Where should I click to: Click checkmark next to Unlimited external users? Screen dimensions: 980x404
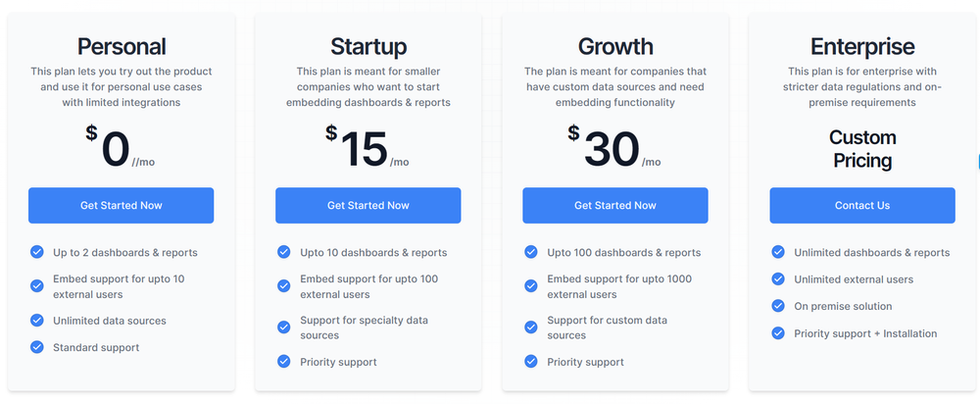pos(778,279)
